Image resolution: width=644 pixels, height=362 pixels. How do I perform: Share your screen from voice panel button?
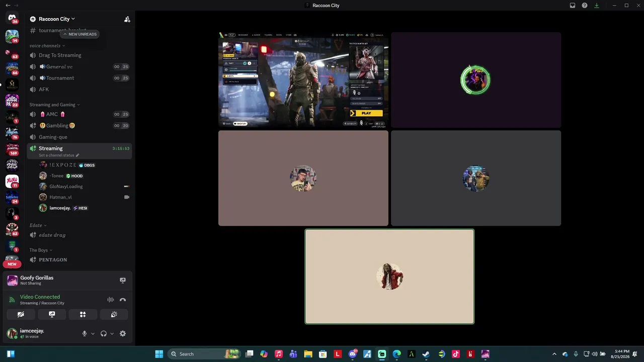pyautogui.click(x=52, y=314)
